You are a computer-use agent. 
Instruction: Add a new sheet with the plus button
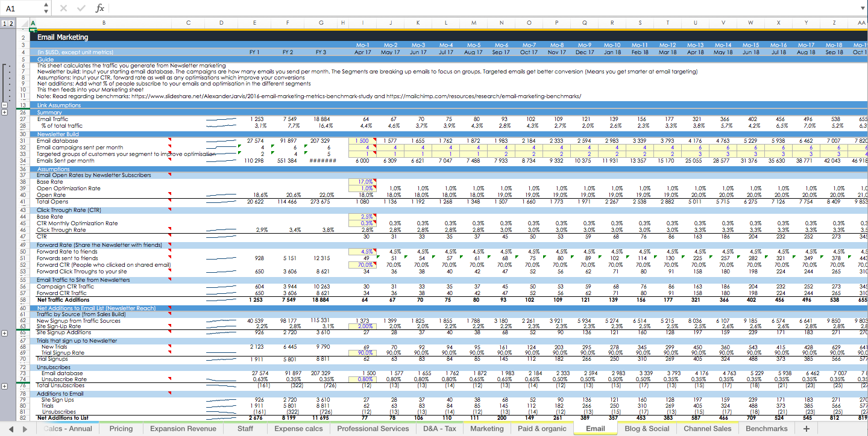807,429
